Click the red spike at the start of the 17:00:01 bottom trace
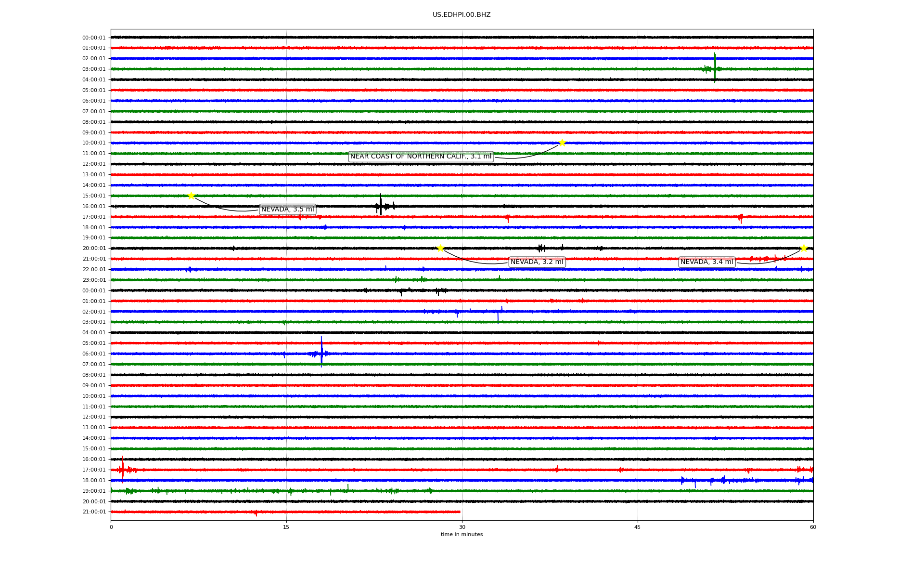 tap(122, 469)
